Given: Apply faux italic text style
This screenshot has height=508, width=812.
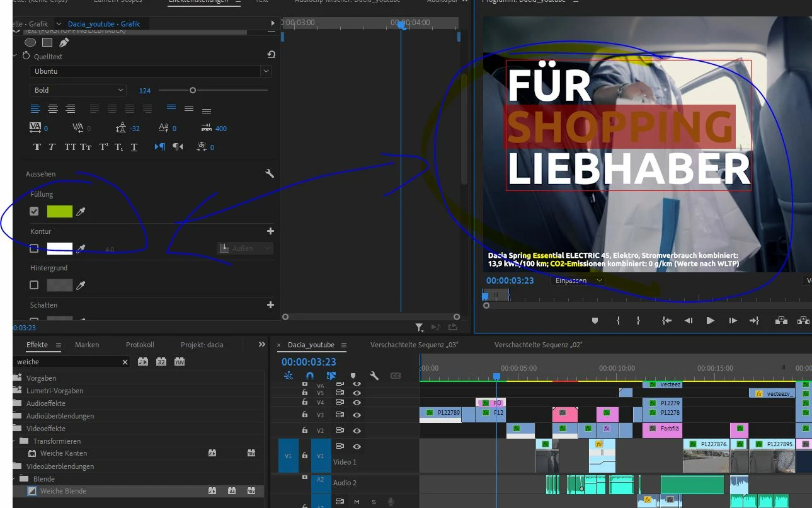Looking at the screenshot, I should (x=52, y=147).
